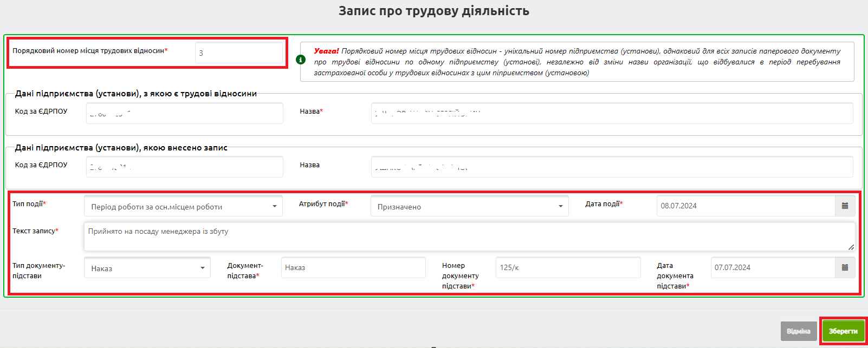Click Код за ЄДРПОУ field of employer
Screen dimensions: 868x348
click(x=184, y=114)
